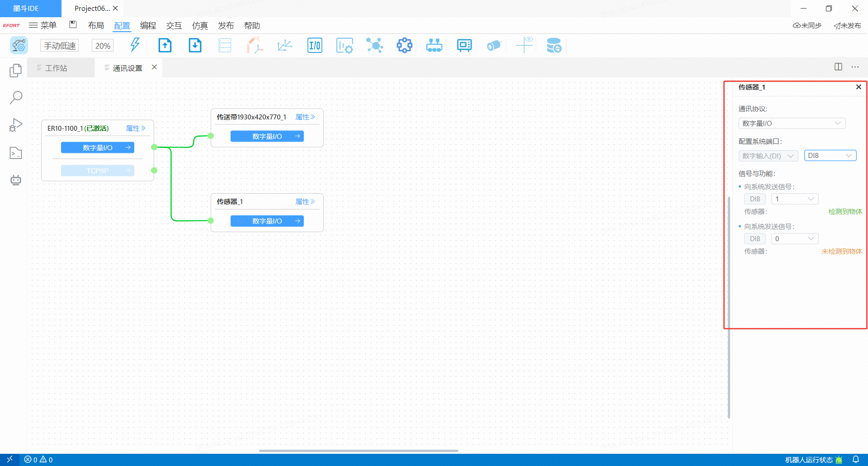This screenshot has width=868, height=466.
Task: Open the terminal icon in left sidebar
Action: click(x=16, y=153)
